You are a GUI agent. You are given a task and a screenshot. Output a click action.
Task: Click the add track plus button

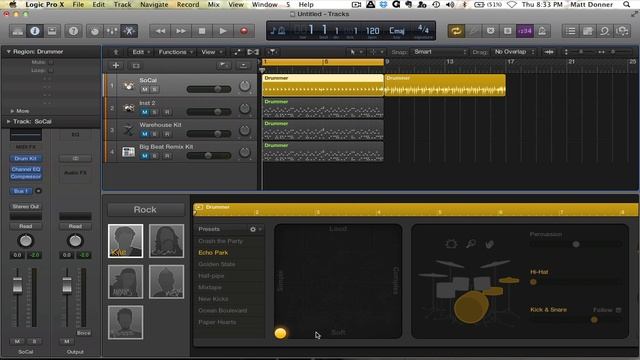116,65
